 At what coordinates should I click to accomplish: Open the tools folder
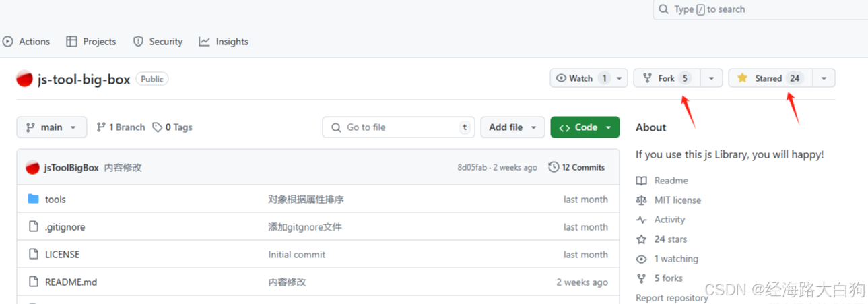[55, 200]
